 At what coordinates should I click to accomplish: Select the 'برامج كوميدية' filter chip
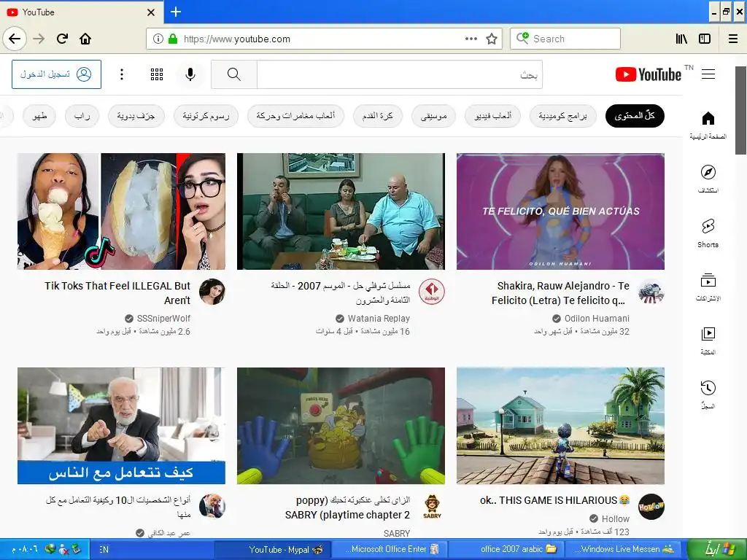tap(562, 116)
